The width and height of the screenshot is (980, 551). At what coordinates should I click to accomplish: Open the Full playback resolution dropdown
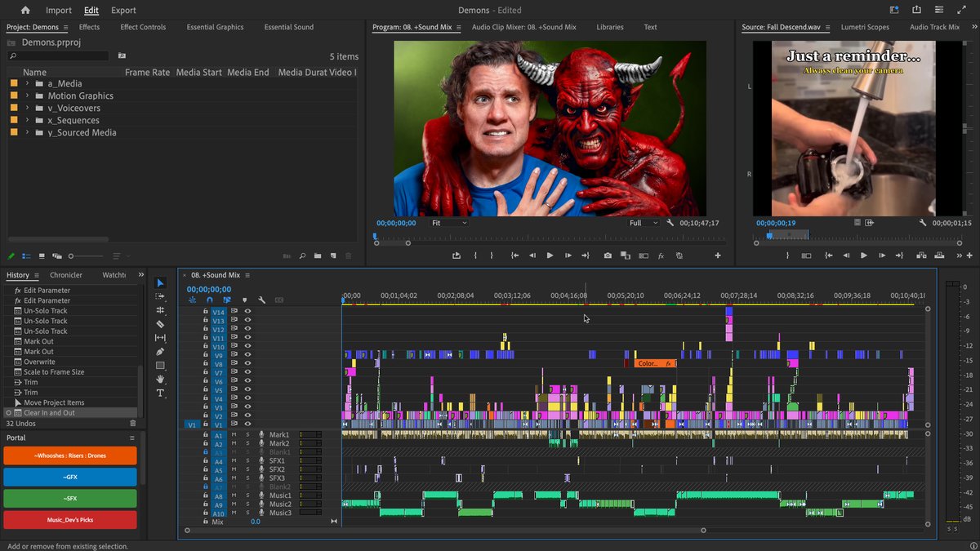(644, 223)
